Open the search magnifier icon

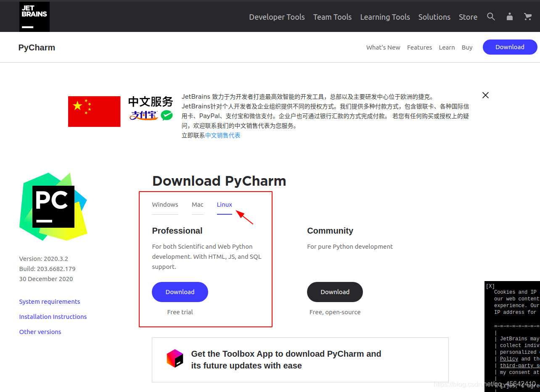(x=491, y=17)
